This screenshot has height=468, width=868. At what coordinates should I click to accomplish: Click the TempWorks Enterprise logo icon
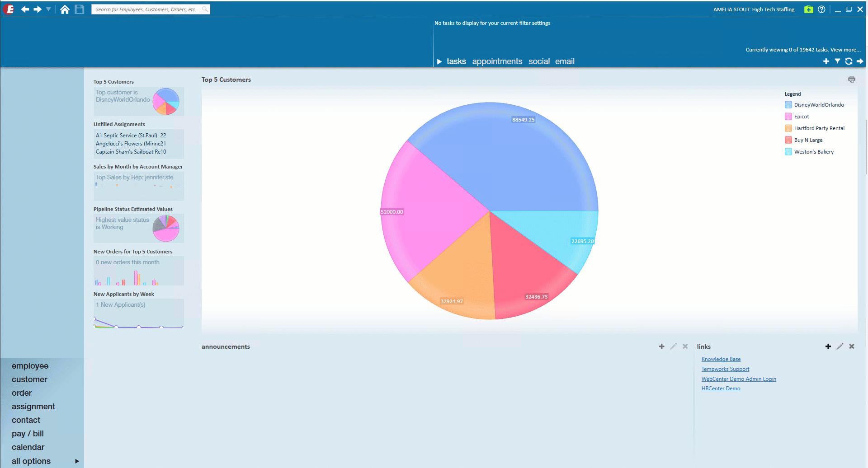coord(9,9)
